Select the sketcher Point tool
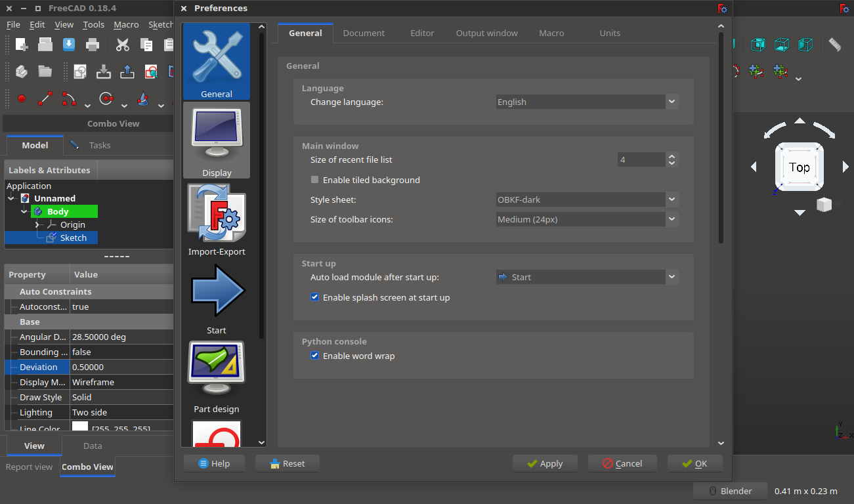 coord(22,98)
